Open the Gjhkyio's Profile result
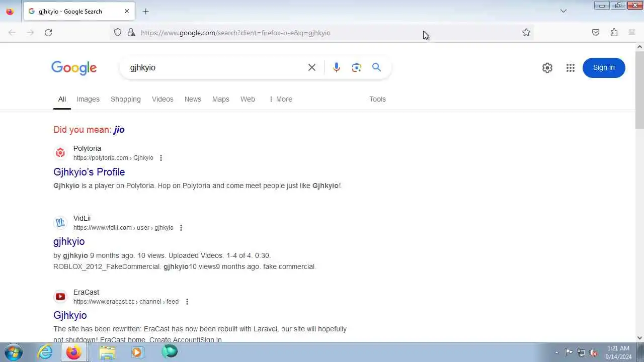This screenshot has height=362, width=644. click(89, 172)
